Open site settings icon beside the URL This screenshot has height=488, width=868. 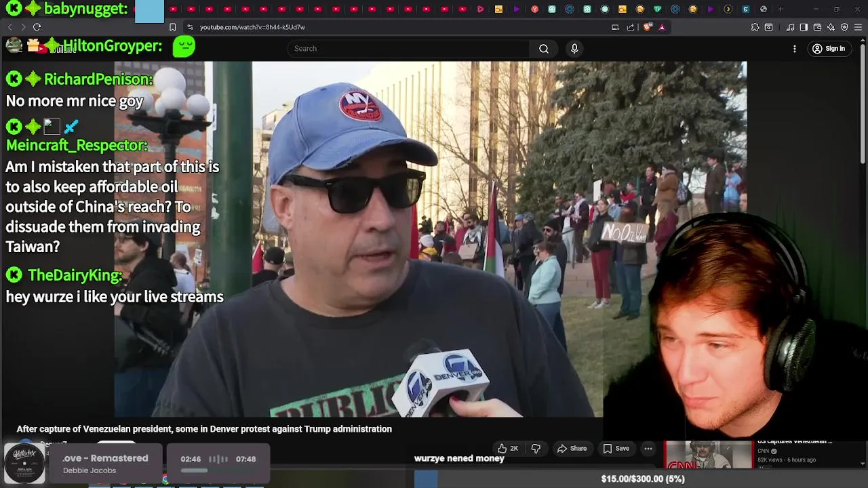tap(191, 27)
